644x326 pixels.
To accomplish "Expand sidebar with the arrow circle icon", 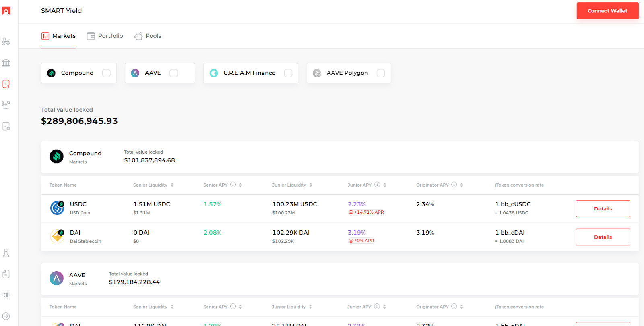I will click(x=6, y=316).
